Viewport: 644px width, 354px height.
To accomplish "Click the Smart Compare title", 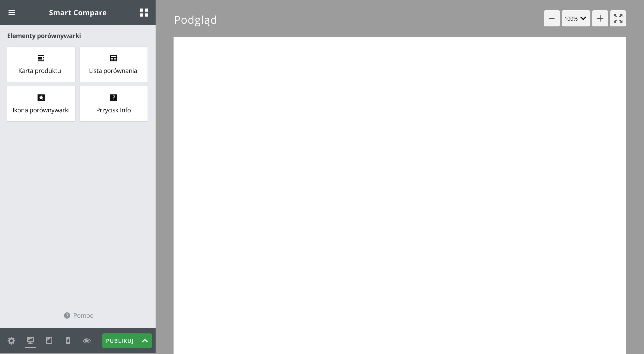I will pos(78,13).
